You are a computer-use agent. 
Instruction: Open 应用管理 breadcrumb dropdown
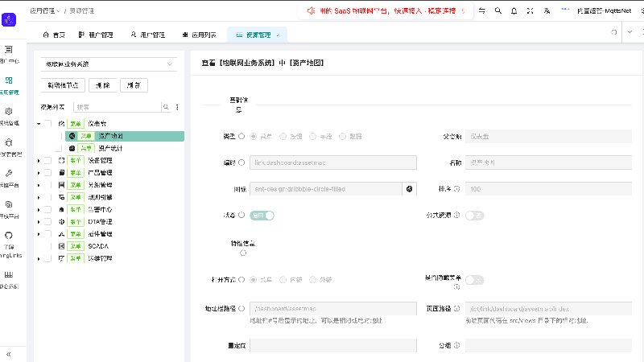(45, 10)
